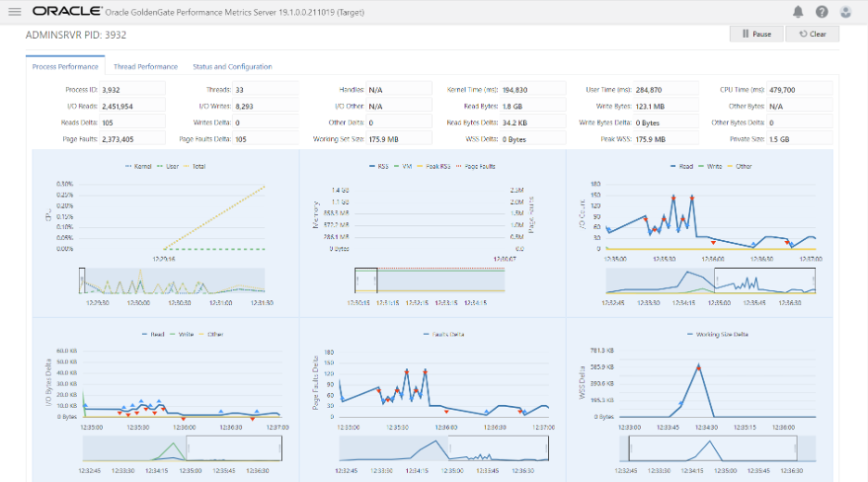
Task: Select the Kernel Time field showing 194,830
Action: [x=532, y=89]
